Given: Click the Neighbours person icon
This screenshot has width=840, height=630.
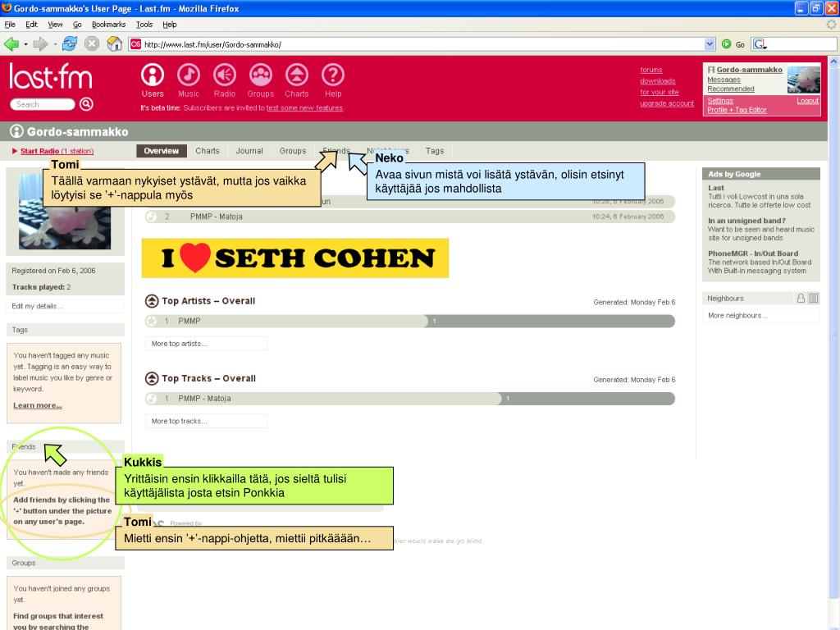Looking at the screenshot, I should [x=801, y=299].
